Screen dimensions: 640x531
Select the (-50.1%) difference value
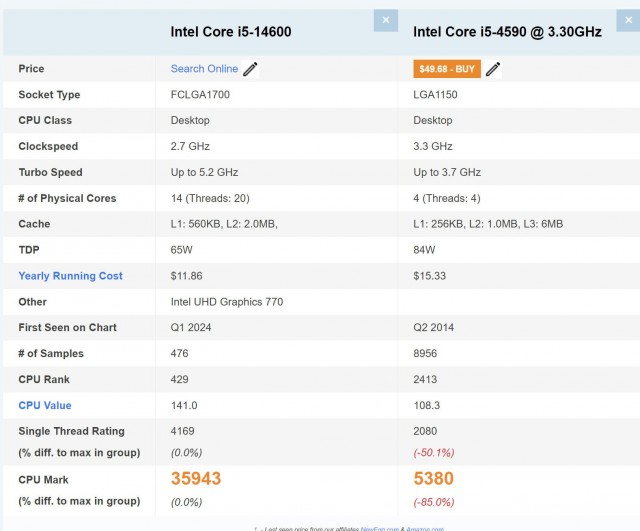click(434, 453)
